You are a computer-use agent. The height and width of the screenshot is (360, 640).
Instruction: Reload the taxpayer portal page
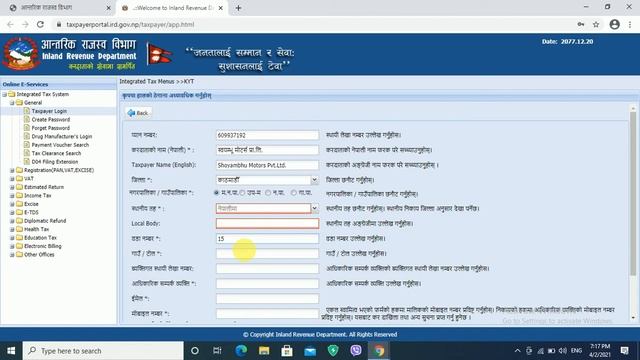tap(40, 24)
